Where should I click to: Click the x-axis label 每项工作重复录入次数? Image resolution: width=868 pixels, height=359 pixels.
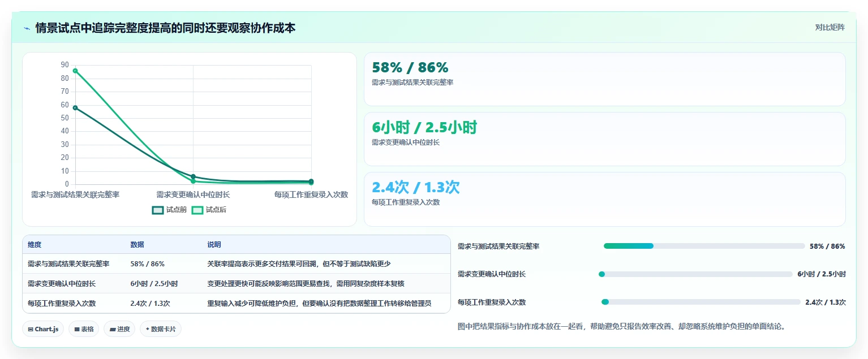(x=311, y=194)
